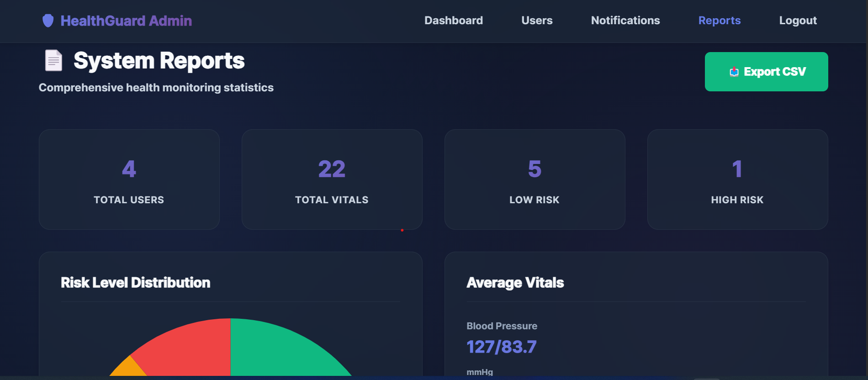Click the red segment of risk chart

[x=192, y=349]
